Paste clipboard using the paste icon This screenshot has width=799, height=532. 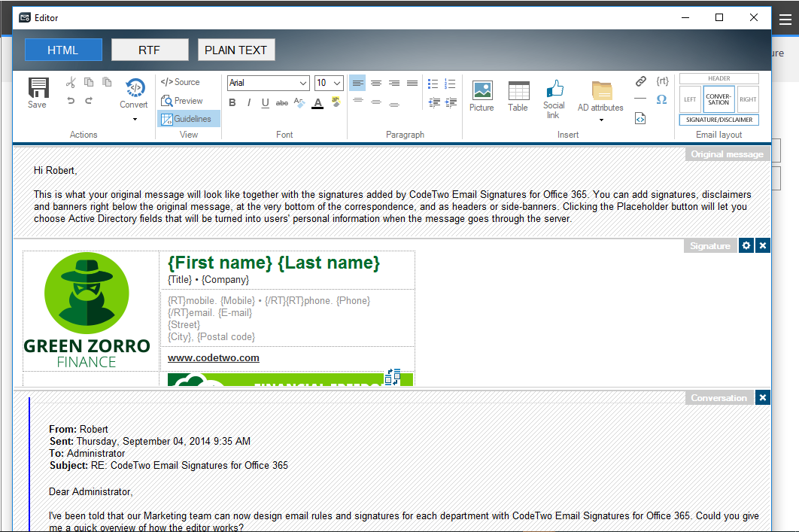click(x=107, y=82)
